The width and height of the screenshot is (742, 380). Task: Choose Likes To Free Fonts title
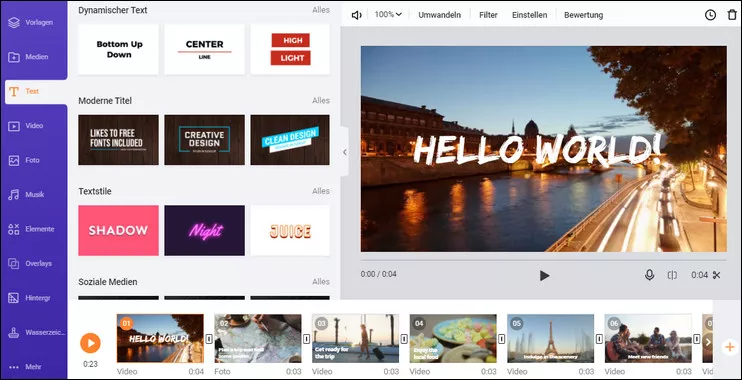(118, 140)
